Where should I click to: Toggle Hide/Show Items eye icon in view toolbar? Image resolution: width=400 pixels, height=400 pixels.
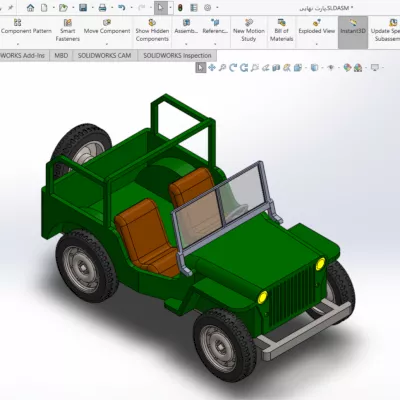pos(330,68)
